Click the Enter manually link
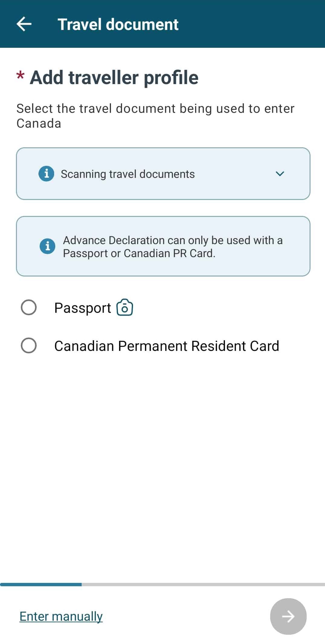The width and height of the screenshot is (325, 644). [x=60, y=616]
